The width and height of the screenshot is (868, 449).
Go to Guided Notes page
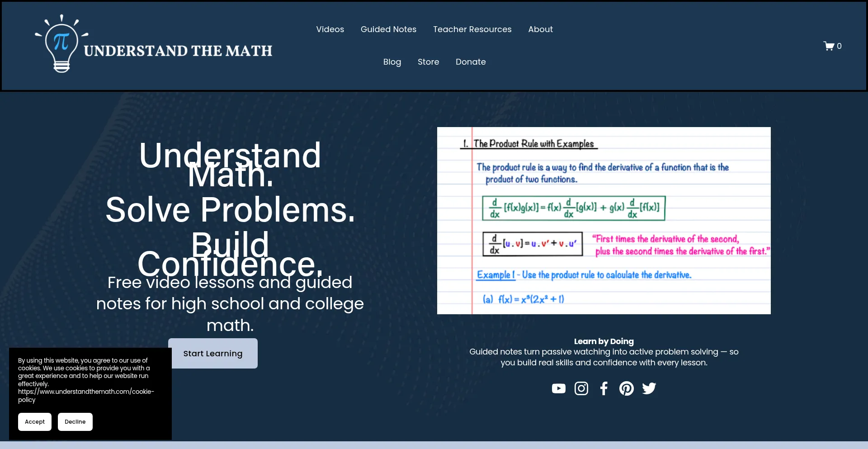tap(388, 29)
